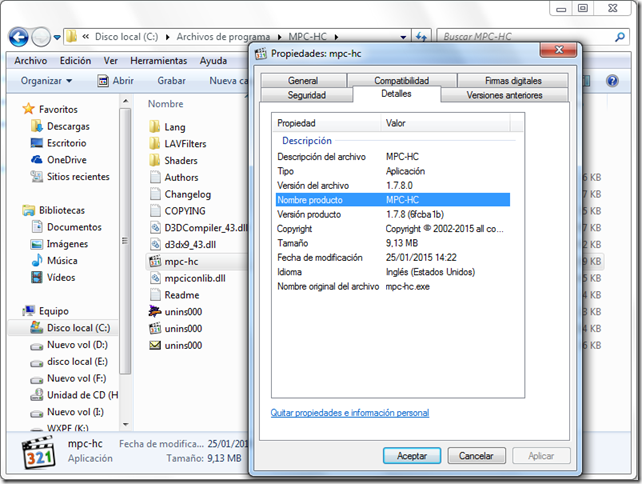
Task: Switch to General tab in Propiedades
Action: [303, 80]
